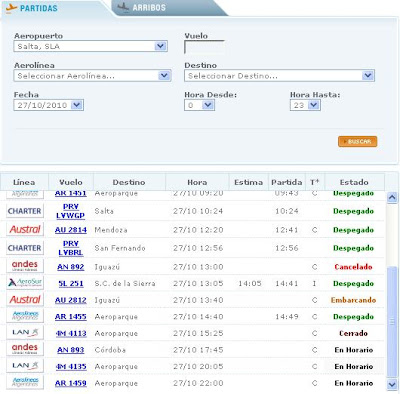The image size is (400, 394).
Task: Click the Partida column header
Action: coord(287,182)
